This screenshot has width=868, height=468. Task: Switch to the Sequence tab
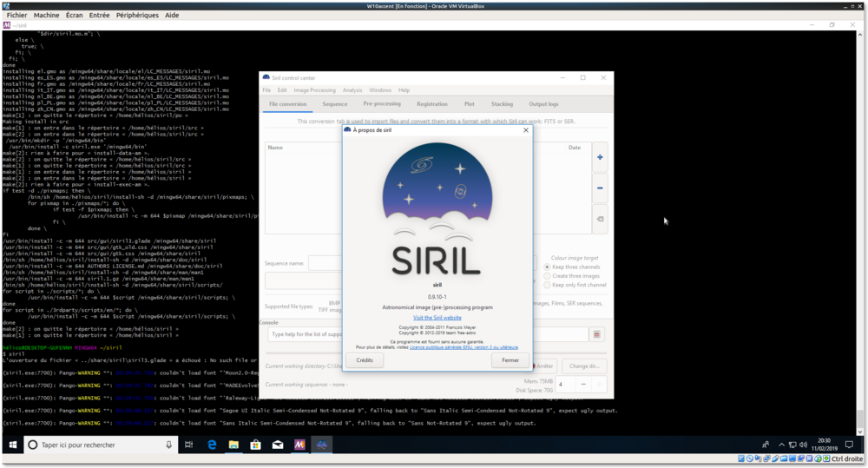335,104
